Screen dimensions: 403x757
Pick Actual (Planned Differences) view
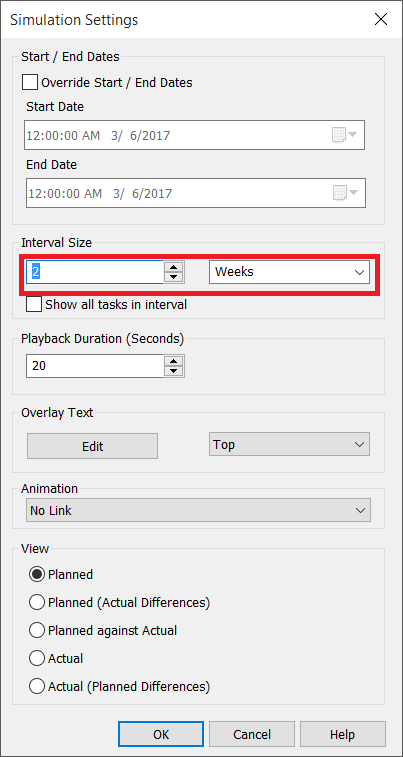click(37, 687)
